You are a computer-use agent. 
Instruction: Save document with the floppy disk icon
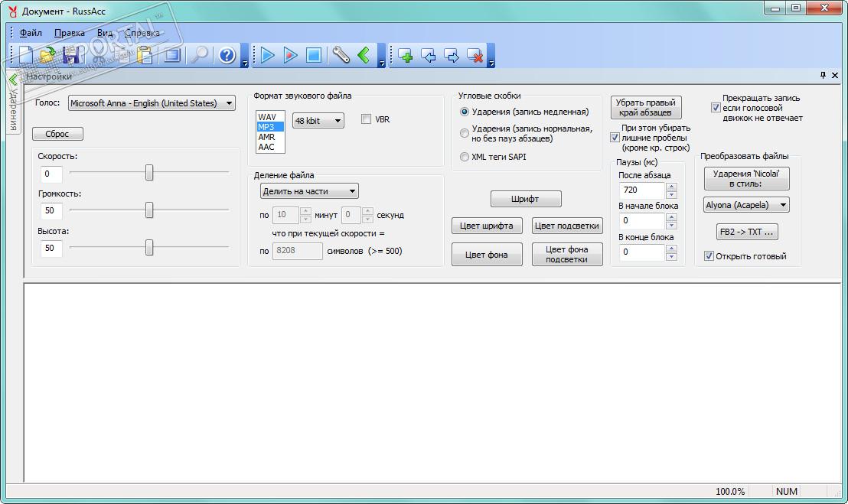tap(71, 55)
